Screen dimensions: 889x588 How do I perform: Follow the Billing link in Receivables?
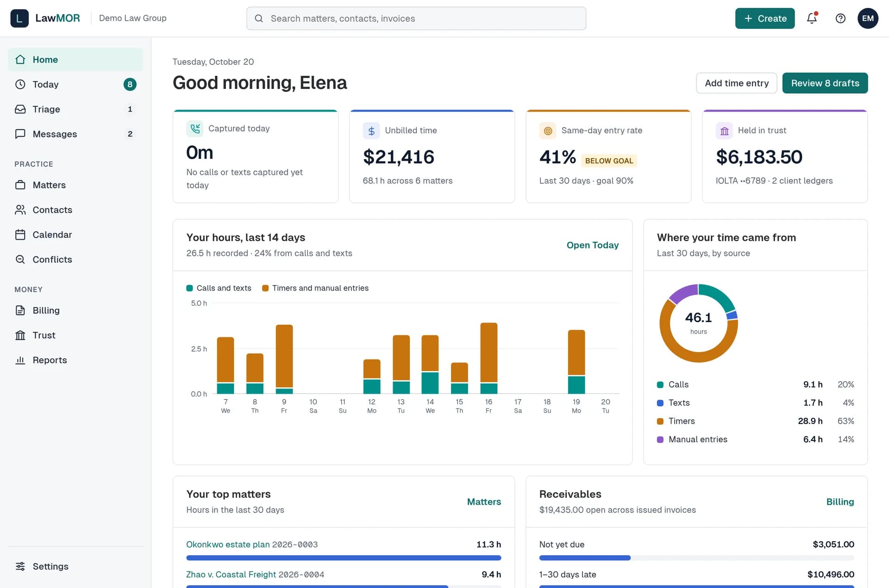point(840,502)
